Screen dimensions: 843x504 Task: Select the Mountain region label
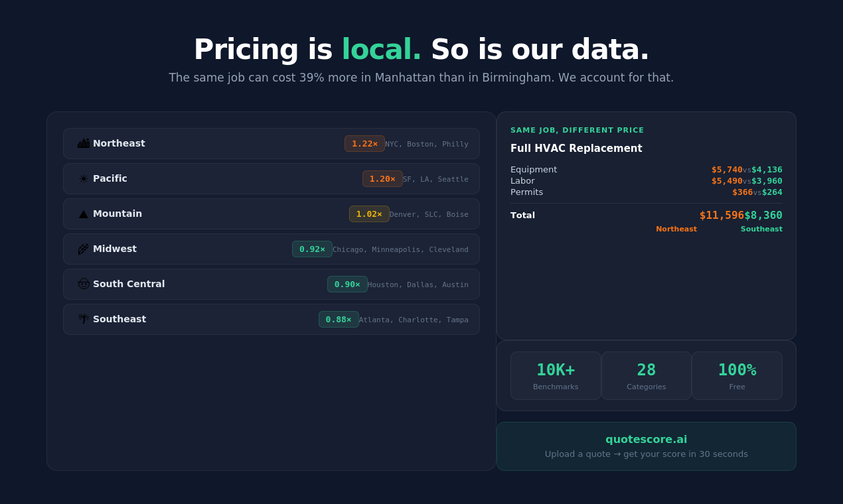pos(117,214)
